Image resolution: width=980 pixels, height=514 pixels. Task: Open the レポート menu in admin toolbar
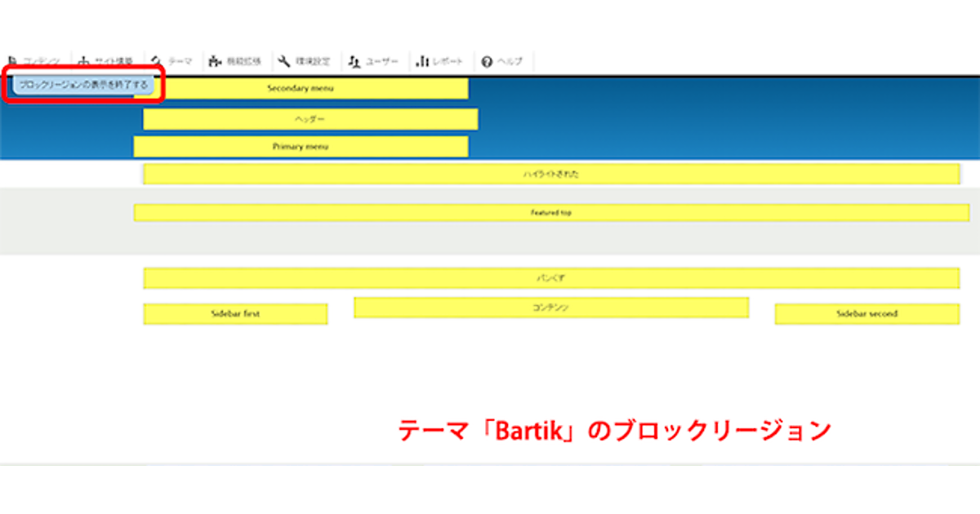[x=440, y=61]
